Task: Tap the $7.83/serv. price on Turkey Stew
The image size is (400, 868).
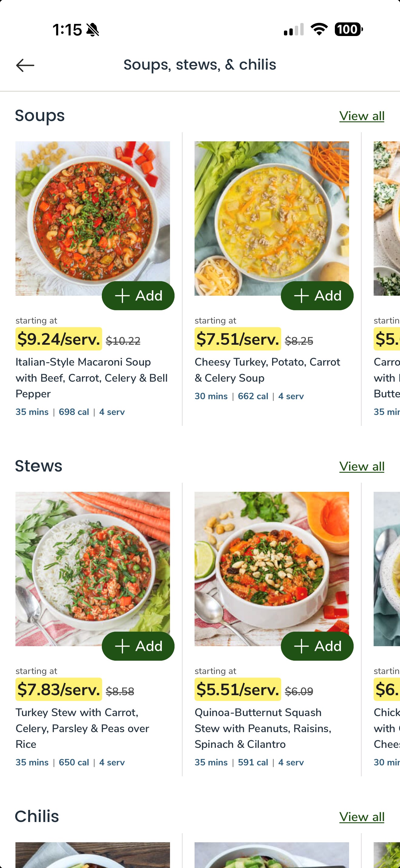Action: point(59,689)
